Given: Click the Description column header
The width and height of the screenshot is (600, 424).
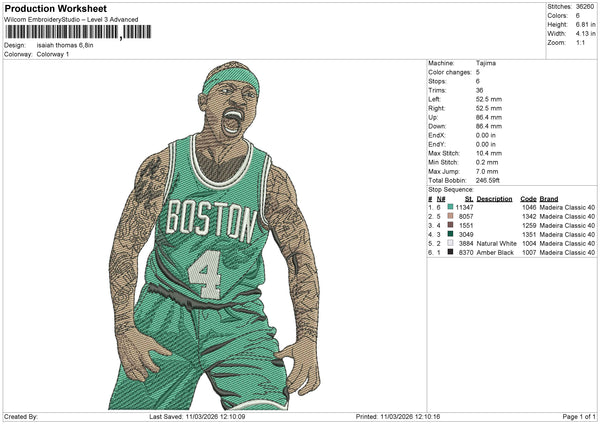Looking at the screenshot, I should pos(494,198).
